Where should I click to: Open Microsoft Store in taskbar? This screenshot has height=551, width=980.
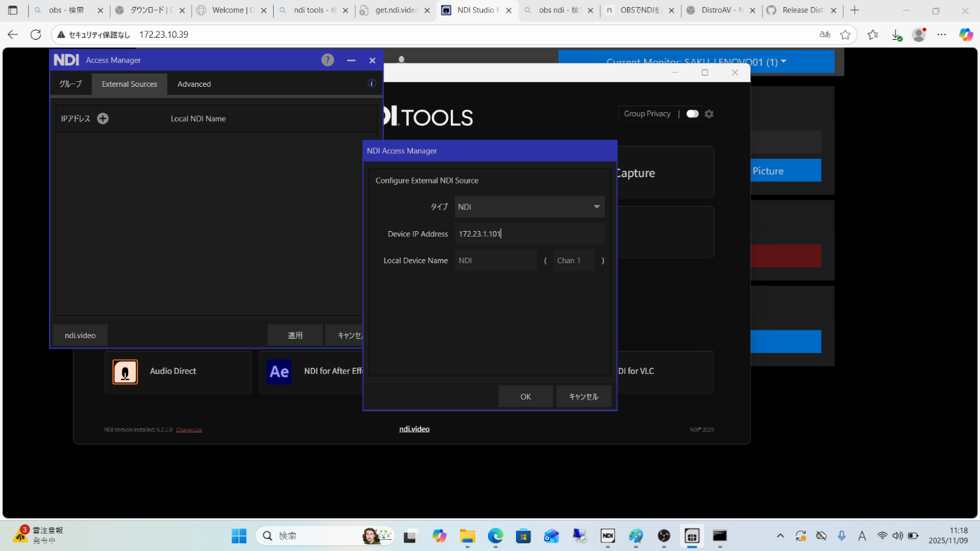[x=523, y=536]
